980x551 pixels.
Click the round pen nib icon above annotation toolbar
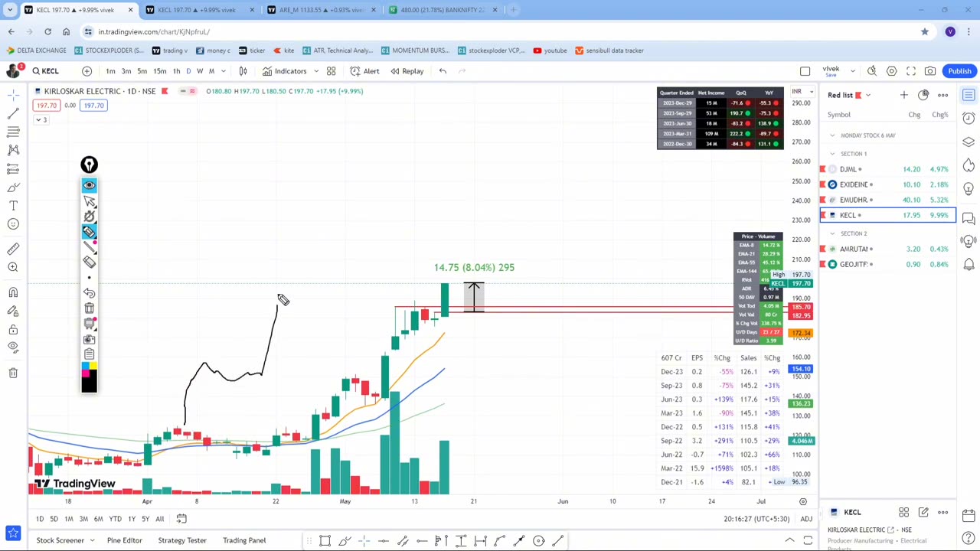click(89, 165)
